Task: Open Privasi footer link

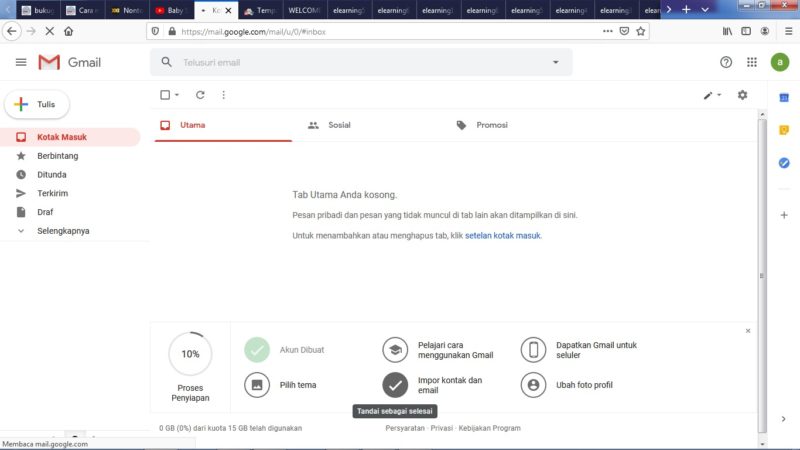Action: click(441, 428)
